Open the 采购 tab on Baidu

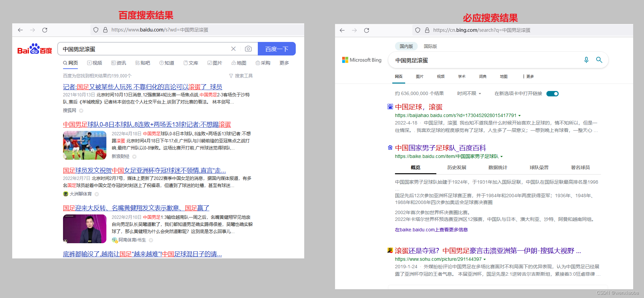(263, 63)
